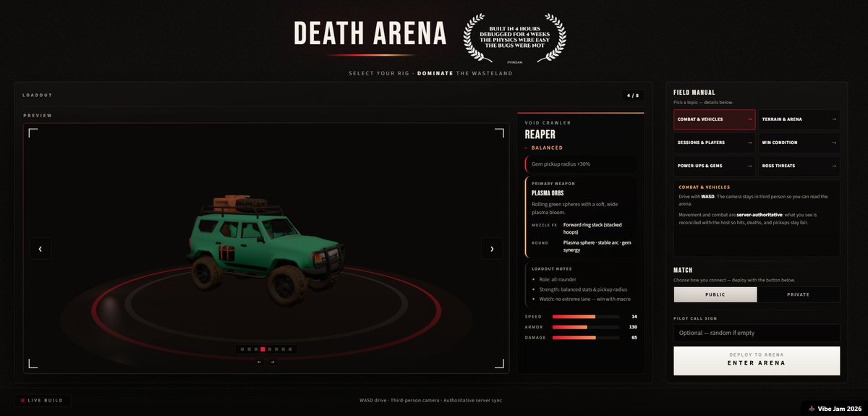
Task: Click the Muzzle FX description row
Action: (x=583, y=228)
